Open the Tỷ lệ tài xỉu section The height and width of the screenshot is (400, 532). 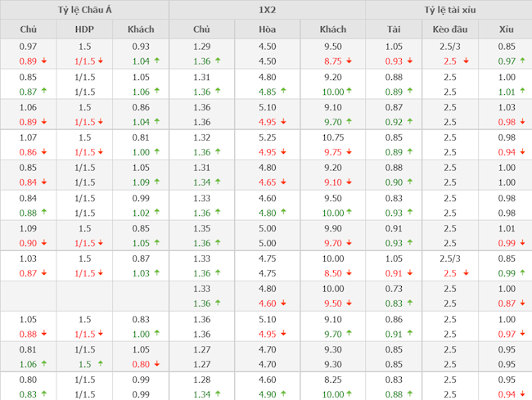click(x=449, y=10)
